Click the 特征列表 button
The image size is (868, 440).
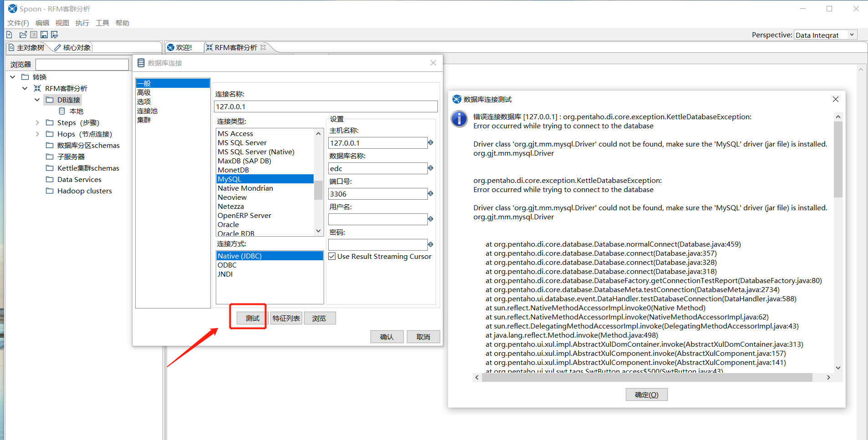pos(286,318)
